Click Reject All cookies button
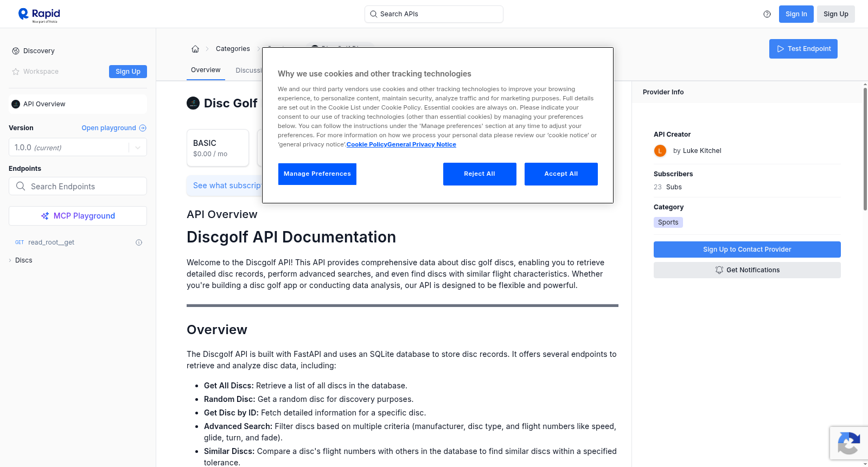Image resolution: width=868 pixels, height=467 pixels. pyautogui.click(x=480, y=174)
